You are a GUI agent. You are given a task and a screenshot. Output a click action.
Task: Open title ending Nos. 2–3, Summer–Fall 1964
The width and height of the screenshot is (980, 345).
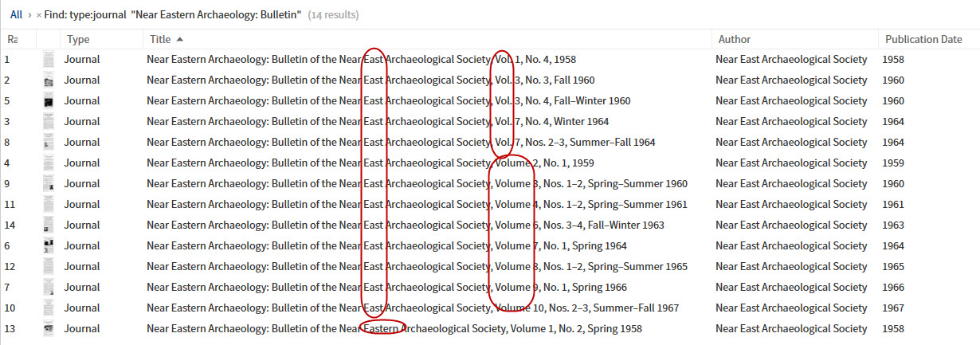[401, 142]
